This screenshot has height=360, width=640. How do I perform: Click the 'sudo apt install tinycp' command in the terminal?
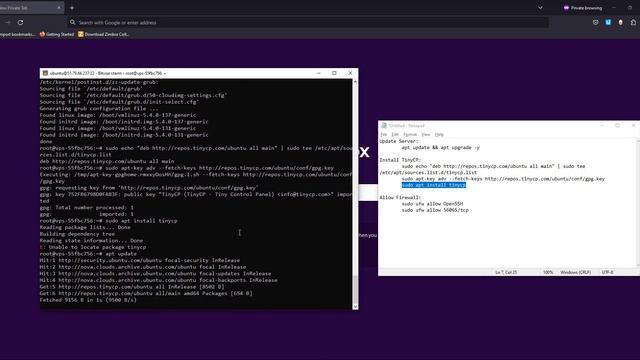tap(141, 220)
